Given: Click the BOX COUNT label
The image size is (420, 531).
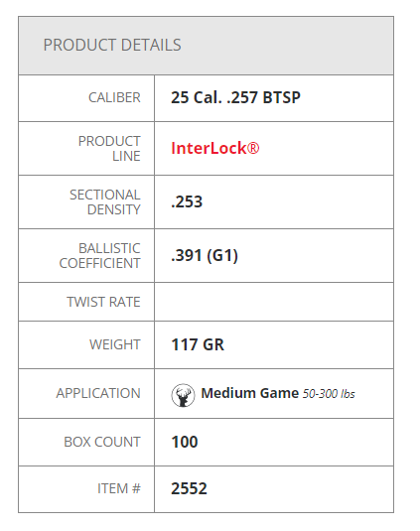Looking at the screenshot, I should [102, 442].
